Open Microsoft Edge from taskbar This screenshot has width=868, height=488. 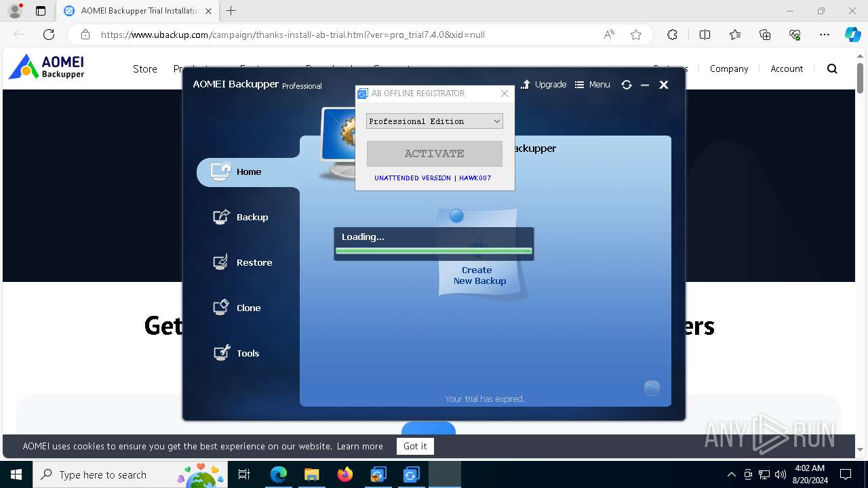(x=279, y=474)
